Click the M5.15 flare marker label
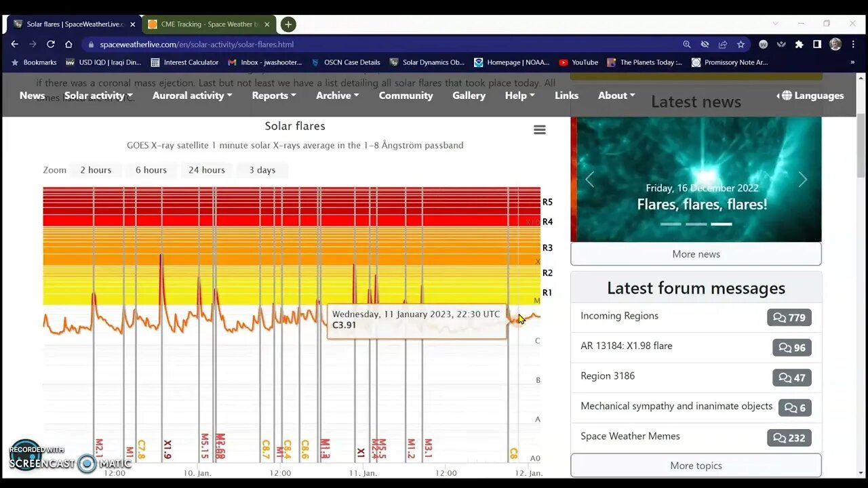This screenshot has height=488, width=868. [205, 447]
